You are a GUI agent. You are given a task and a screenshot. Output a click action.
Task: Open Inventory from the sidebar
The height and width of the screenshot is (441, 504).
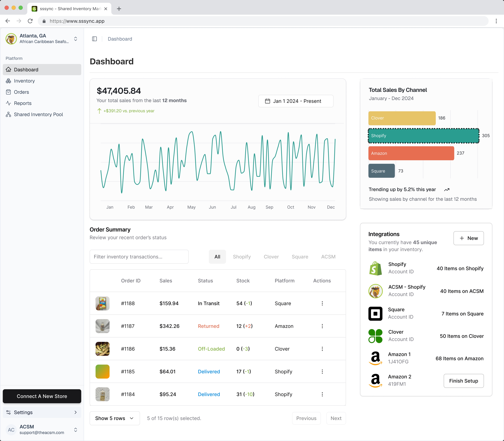pos(42,81)
